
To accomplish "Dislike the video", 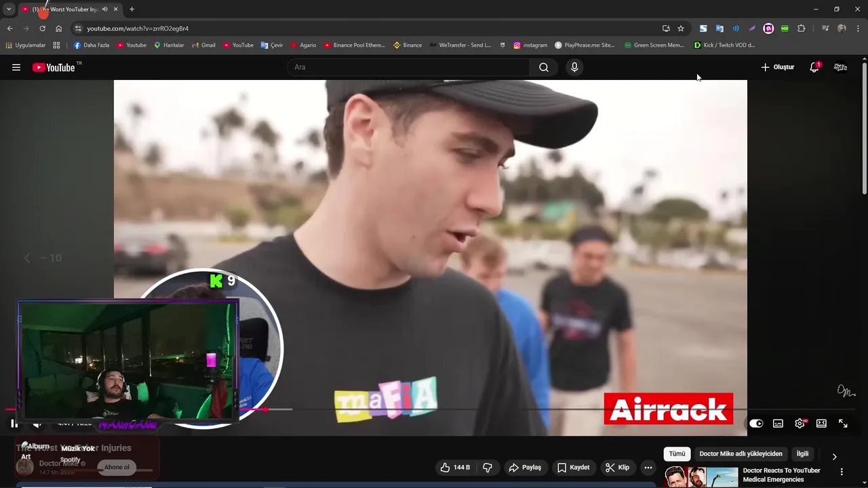I will coord(488,467).
